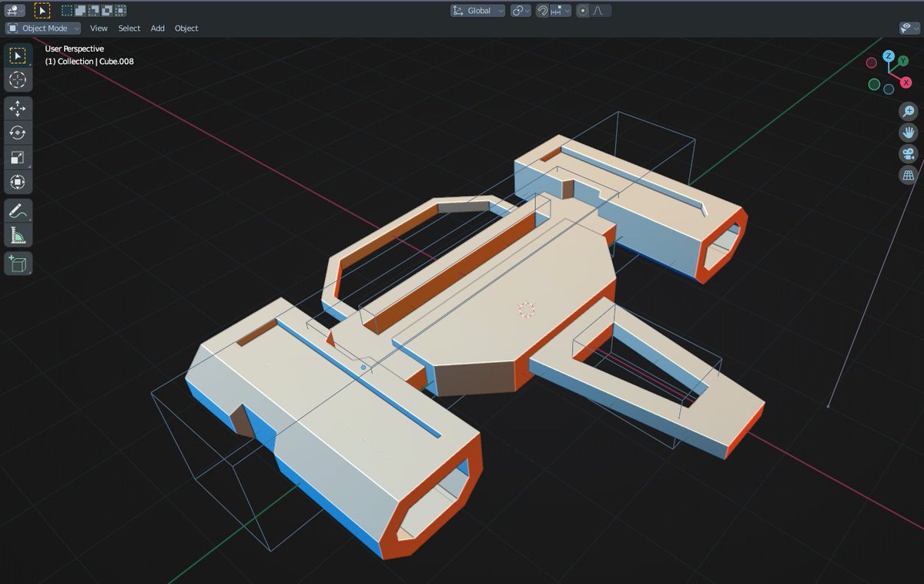Click the negative Z axis gizmo circle
924x584 pixels.
tap(889, 89)
